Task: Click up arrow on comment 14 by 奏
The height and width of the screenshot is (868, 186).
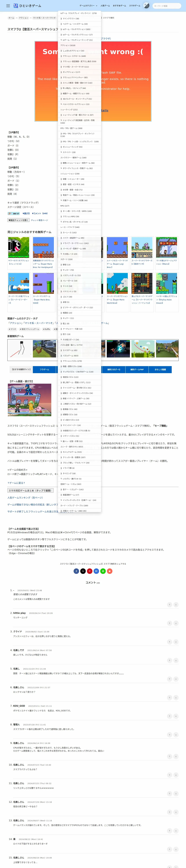Action: tap(169, 849)
